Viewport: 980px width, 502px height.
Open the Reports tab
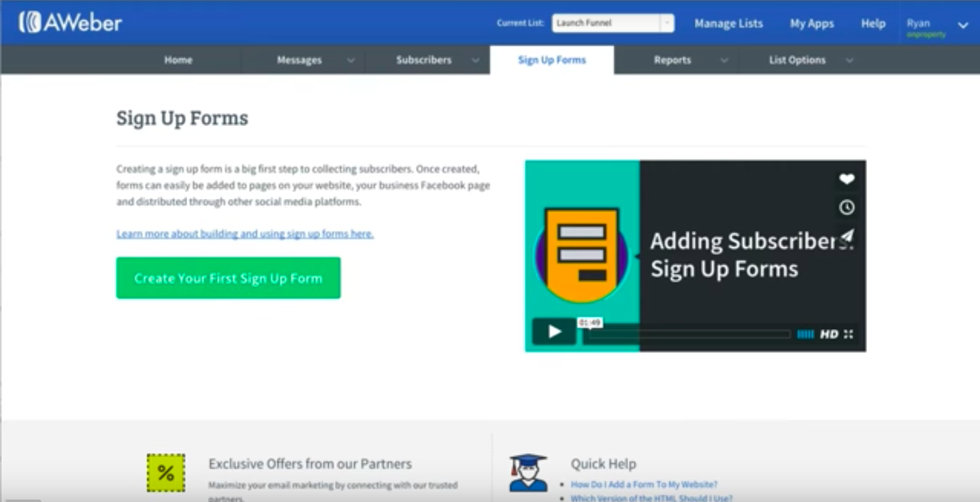coord(672,60)
